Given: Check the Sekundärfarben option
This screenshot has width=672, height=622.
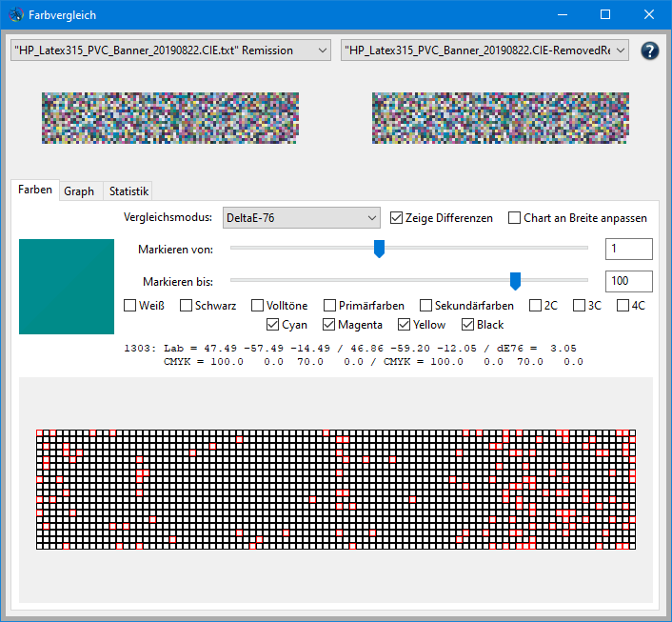Looking at the screenshot, I should tap(425, 306).
